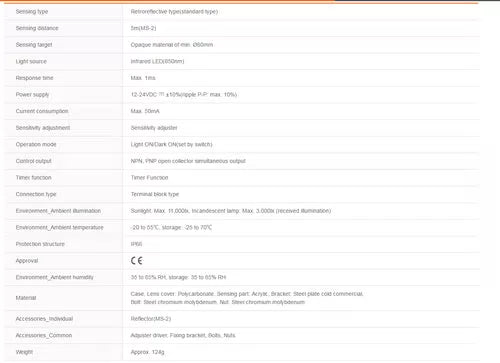Image resolution: width=500 pixels, height=363 pixels.
Task: Select the Infrared LED light source value
Action: (x=157, y=61)
